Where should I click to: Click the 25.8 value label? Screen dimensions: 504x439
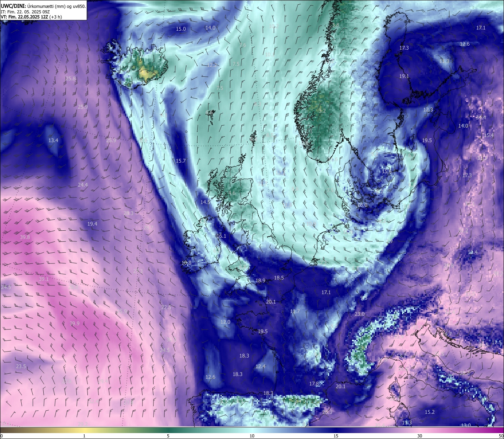tap(70, 79)
